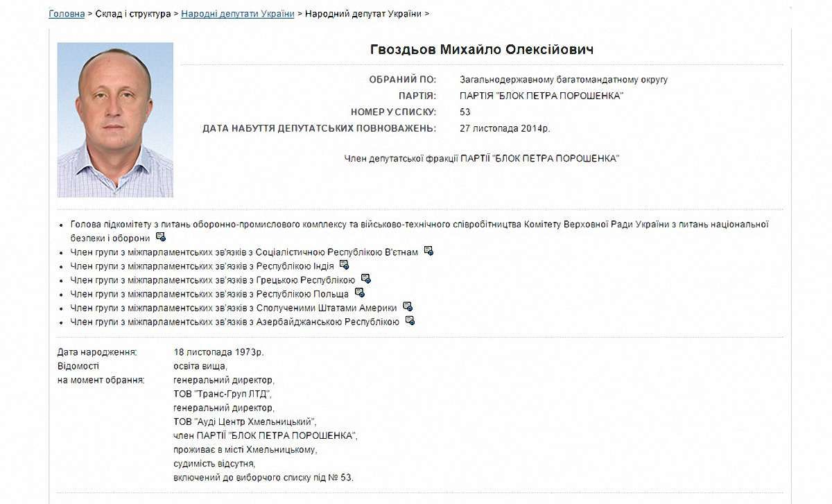Click the text ТОВ "Транс-Груп ЛТД"
This screenshot has width=832, height=504.
tap(222, 394)
